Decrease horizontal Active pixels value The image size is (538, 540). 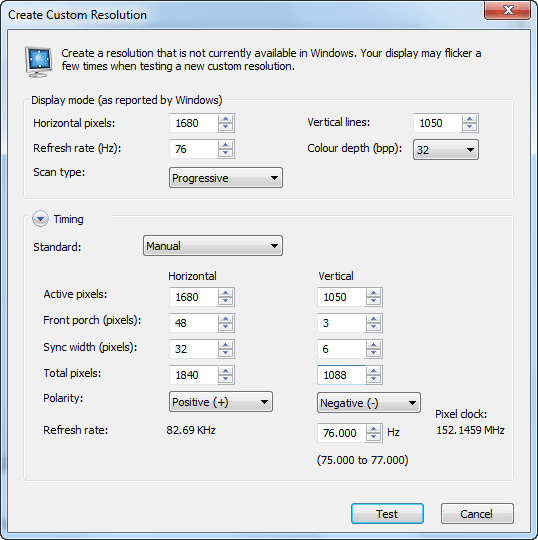[x=226, y=301]
